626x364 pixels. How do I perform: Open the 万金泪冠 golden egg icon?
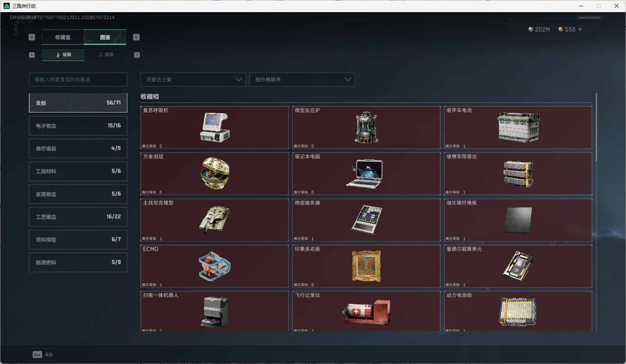pyautogui.click(x=215, y=173)
